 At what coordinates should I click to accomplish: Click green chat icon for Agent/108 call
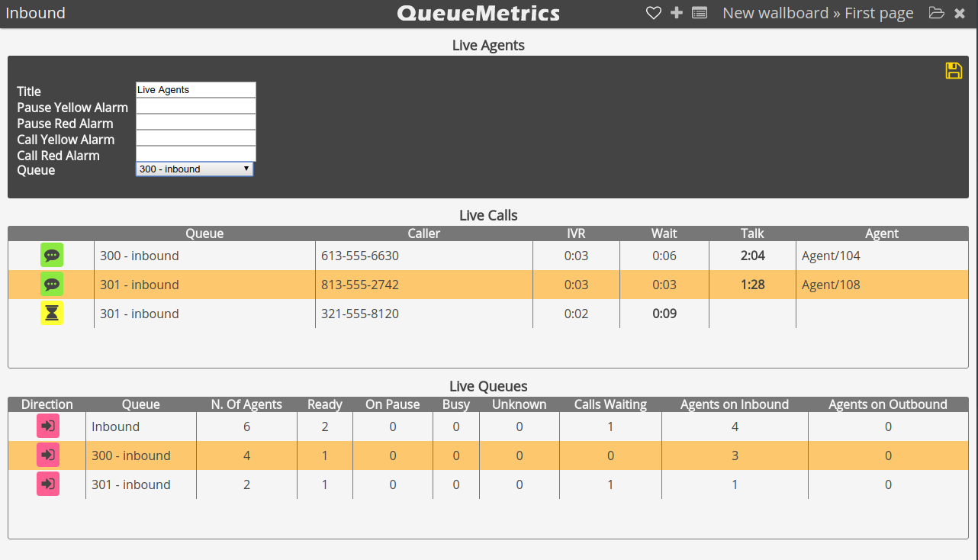[52, 285]
